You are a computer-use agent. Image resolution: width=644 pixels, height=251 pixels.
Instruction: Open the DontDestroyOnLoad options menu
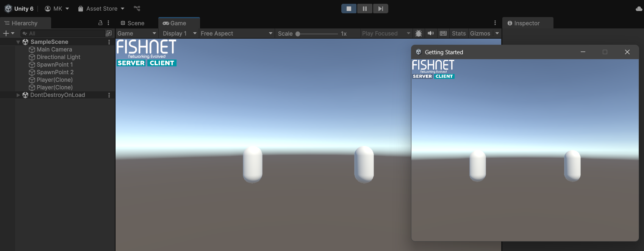(x=109, y=95)
